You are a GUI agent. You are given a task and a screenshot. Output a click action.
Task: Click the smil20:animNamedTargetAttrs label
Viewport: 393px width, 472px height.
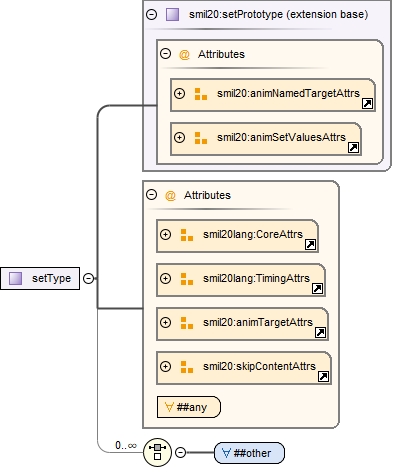pos(288,93)
